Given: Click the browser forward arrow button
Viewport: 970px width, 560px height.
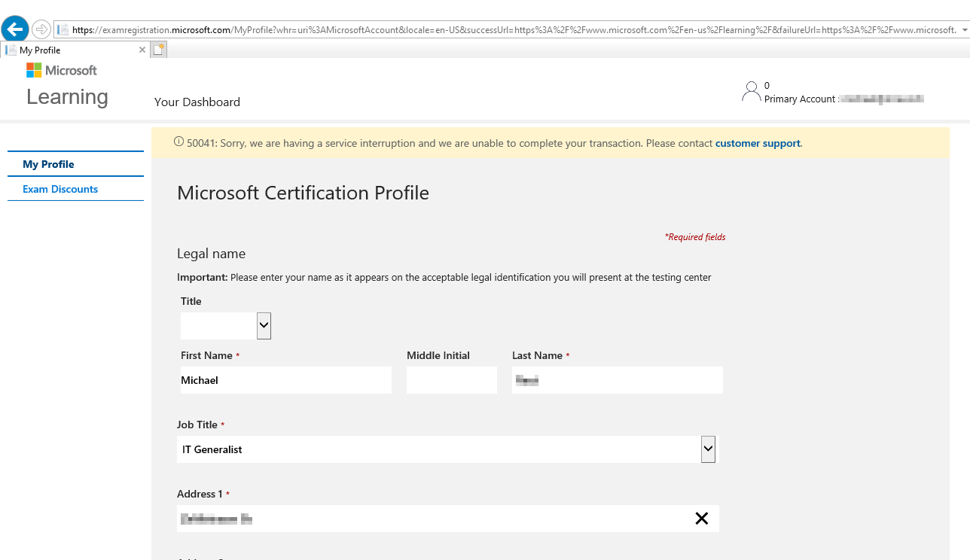Looking at the screenshot, I should (x=41, y=29).
